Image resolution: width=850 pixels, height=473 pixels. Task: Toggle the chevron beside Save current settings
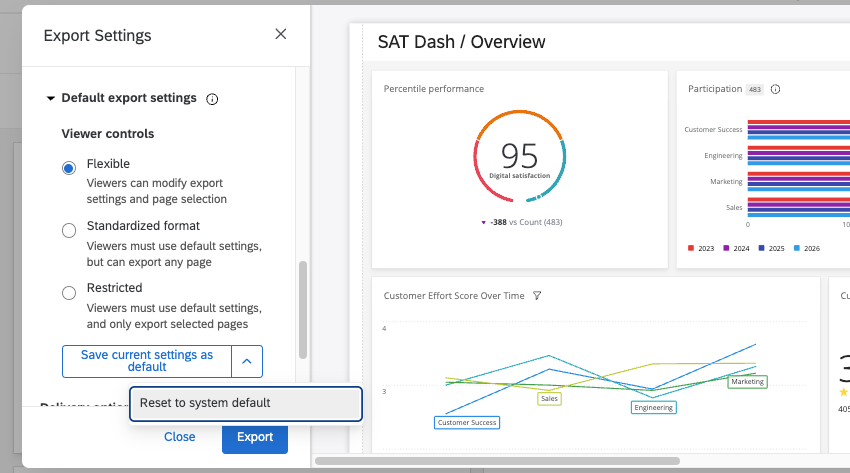(247, 361)
